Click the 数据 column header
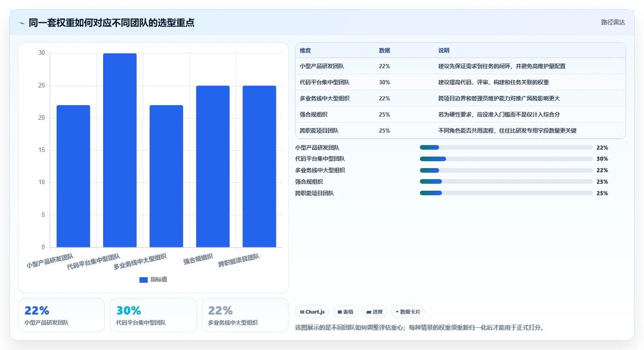Viewport: 644px width, 350px height. pyautogui.click(x=384, y=51)
